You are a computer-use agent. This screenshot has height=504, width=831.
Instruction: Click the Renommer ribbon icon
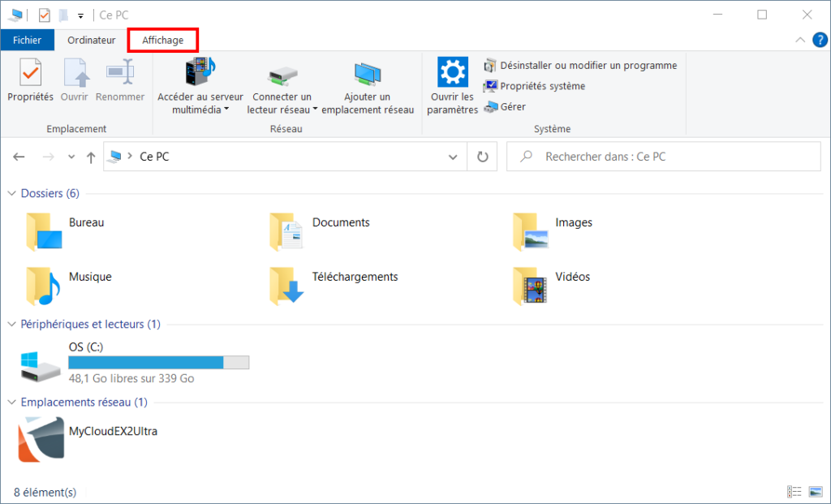(120, 72)
